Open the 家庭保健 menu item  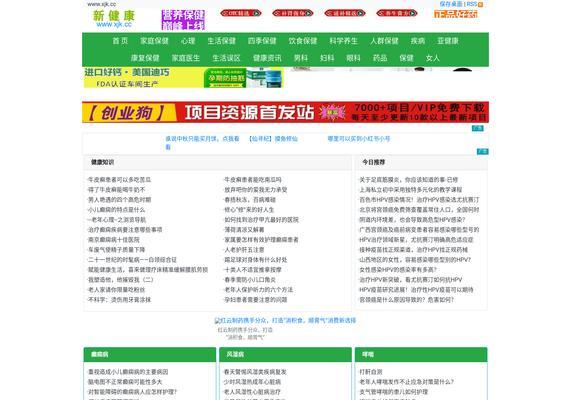point(154,41)
